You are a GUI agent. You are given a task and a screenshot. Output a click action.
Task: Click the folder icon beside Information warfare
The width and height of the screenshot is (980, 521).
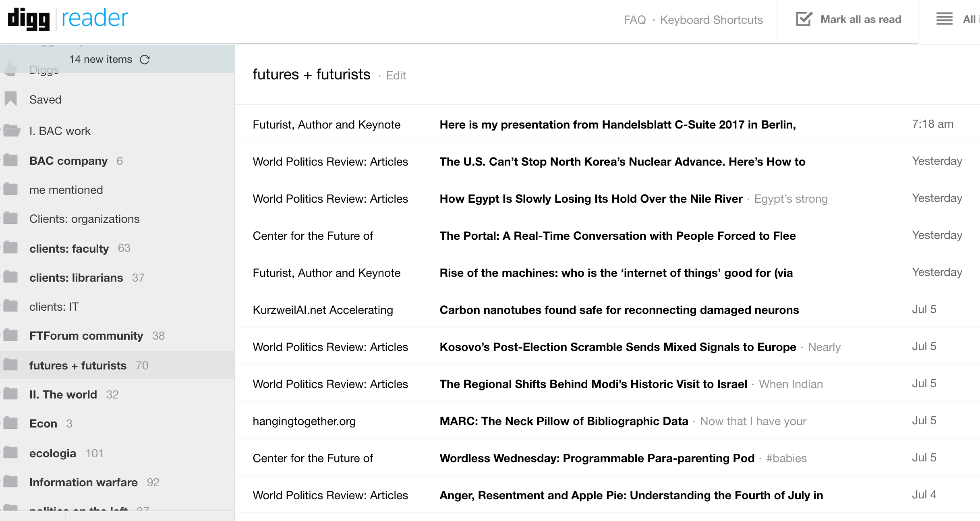10,482
